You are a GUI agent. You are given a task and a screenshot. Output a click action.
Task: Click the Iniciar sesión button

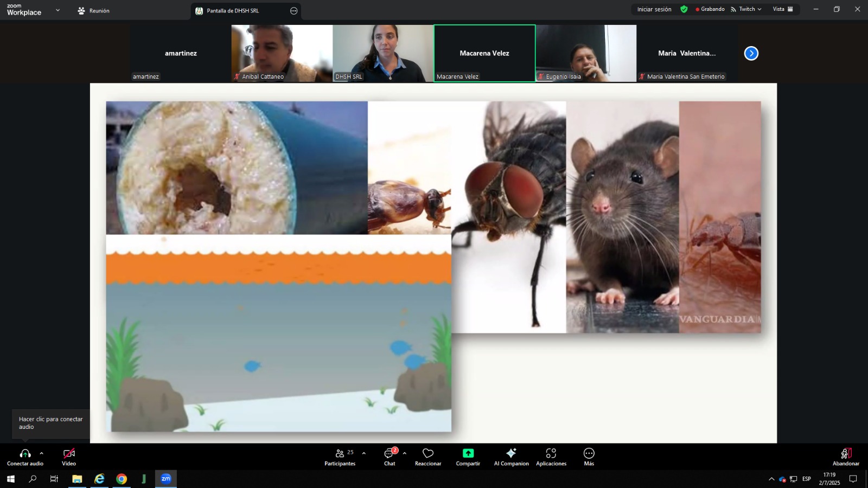point(654,9)
